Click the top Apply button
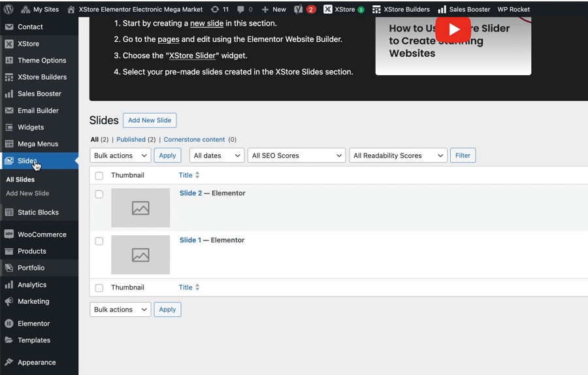588x375 pixels. (167, 155)
